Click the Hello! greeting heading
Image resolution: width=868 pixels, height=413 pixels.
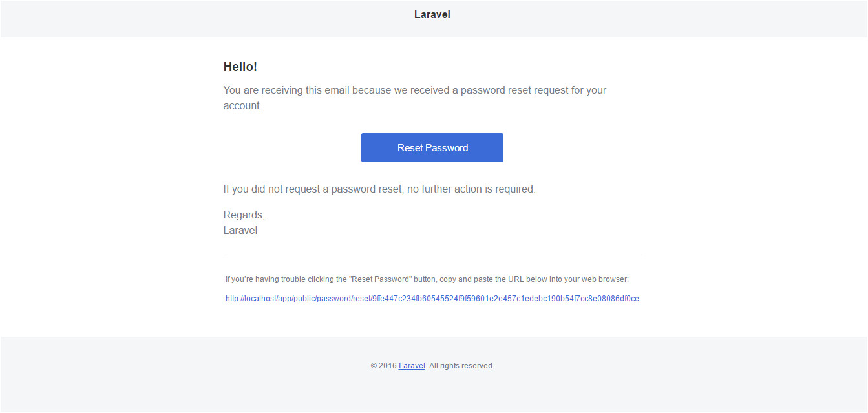tap(240, 66)
